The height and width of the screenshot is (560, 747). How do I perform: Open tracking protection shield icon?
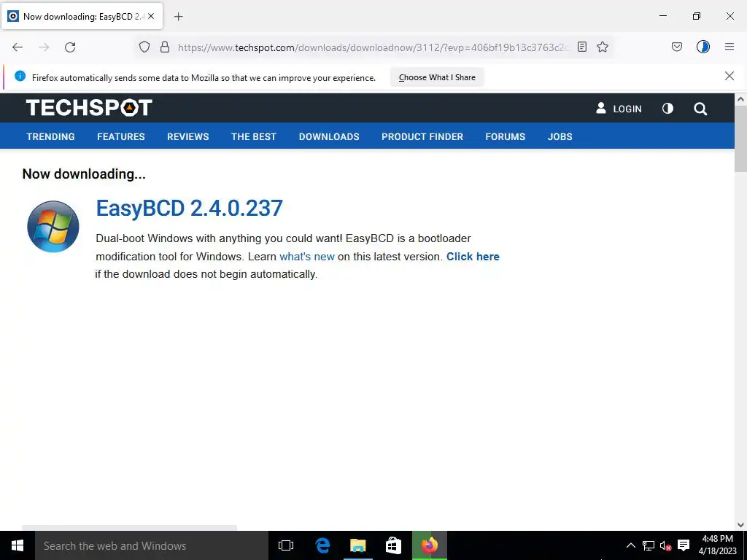point(144,47)
